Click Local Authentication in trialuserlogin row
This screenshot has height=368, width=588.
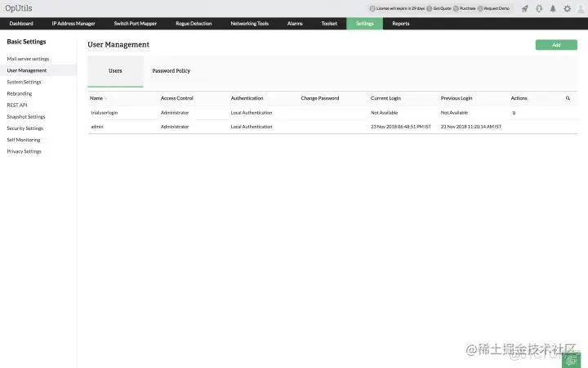click(252, 113)
